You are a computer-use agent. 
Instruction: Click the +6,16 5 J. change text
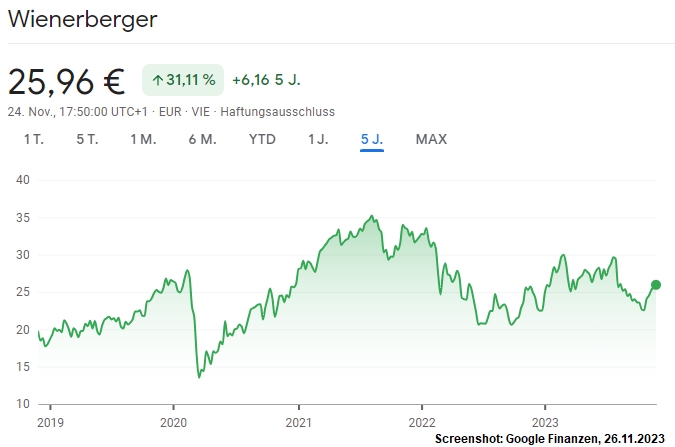pos(266,80)
